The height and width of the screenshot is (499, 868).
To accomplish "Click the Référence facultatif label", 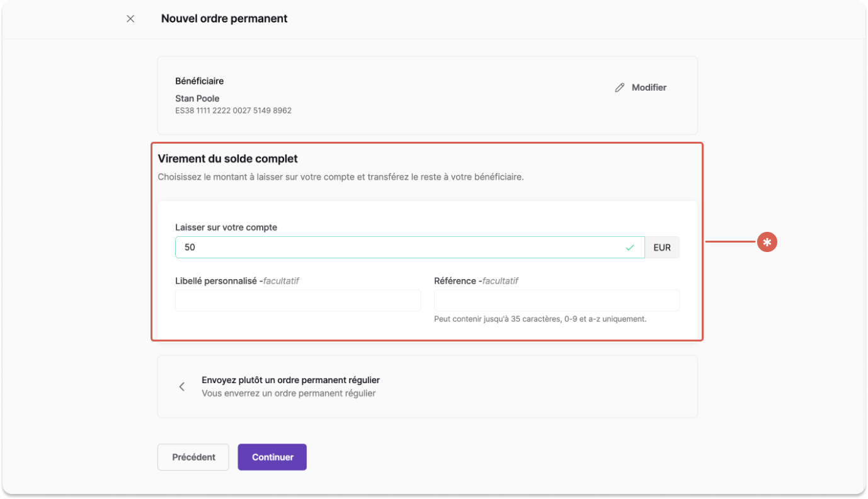I will [x=476, y=281].
